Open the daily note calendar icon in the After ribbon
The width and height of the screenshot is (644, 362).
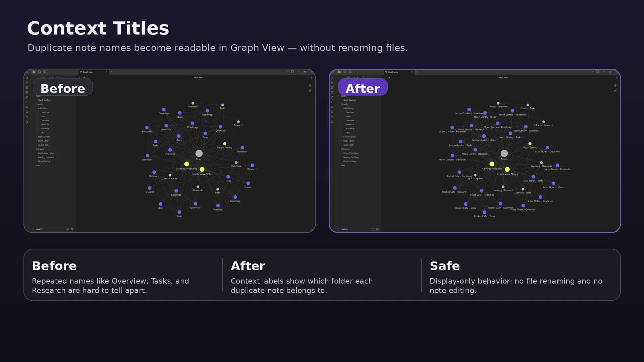332,93
